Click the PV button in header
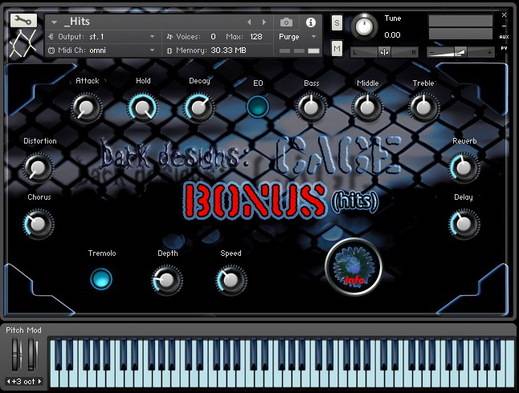The width and height of the screenshot is (519, 393). pyautogui.click(x=504, y=49)
